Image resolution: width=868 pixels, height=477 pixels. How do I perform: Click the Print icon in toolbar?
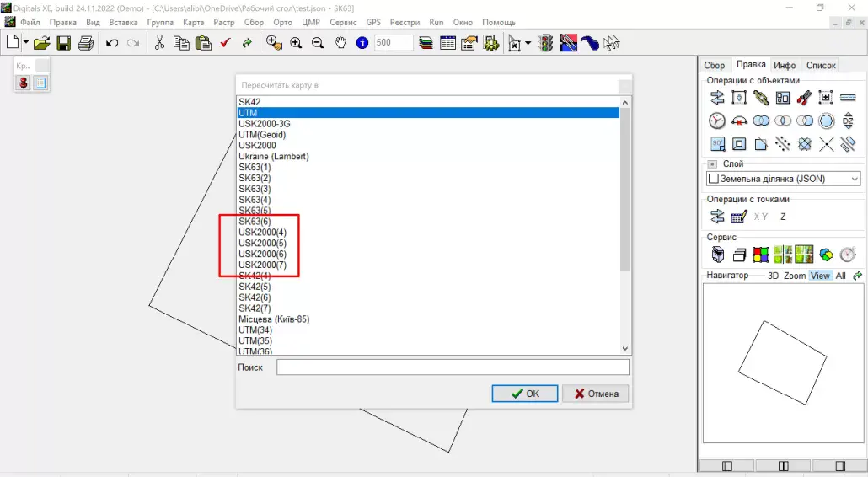click(x=85, y=43)
